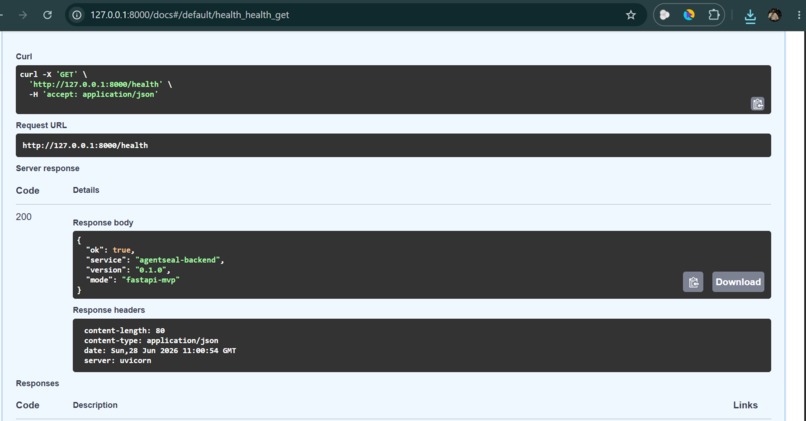806x421 pixels.
Task: Copy the response body to clipboard
Action: click(x=693, y=282)
